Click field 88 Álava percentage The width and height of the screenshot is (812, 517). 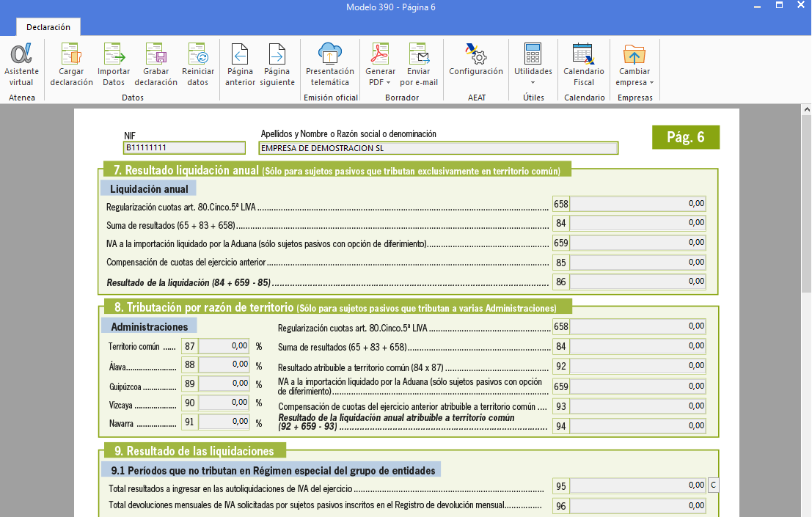pos(224,365)
